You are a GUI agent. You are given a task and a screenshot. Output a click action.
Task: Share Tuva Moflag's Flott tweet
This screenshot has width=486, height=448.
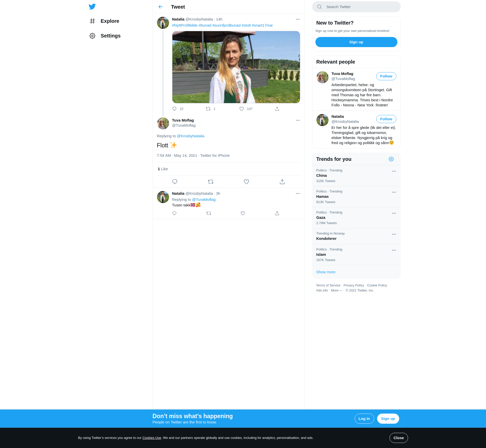[282, 182]
